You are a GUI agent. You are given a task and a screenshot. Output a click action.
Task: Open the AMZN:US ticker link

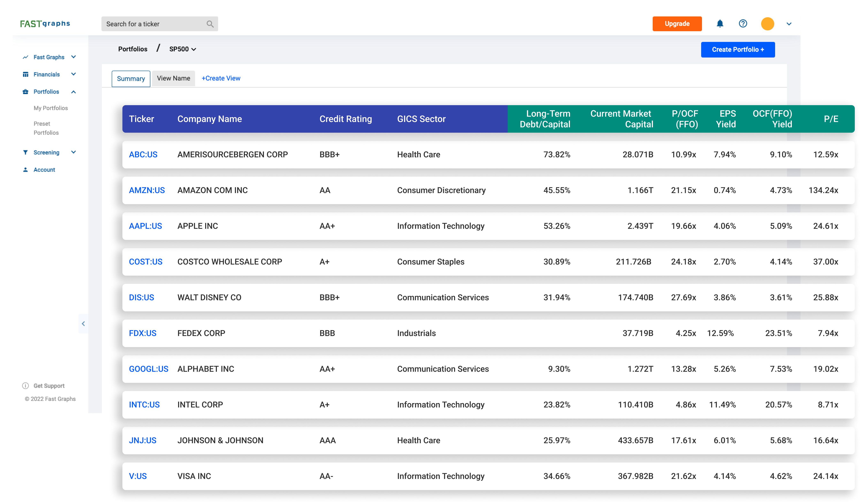coord(147,190)
